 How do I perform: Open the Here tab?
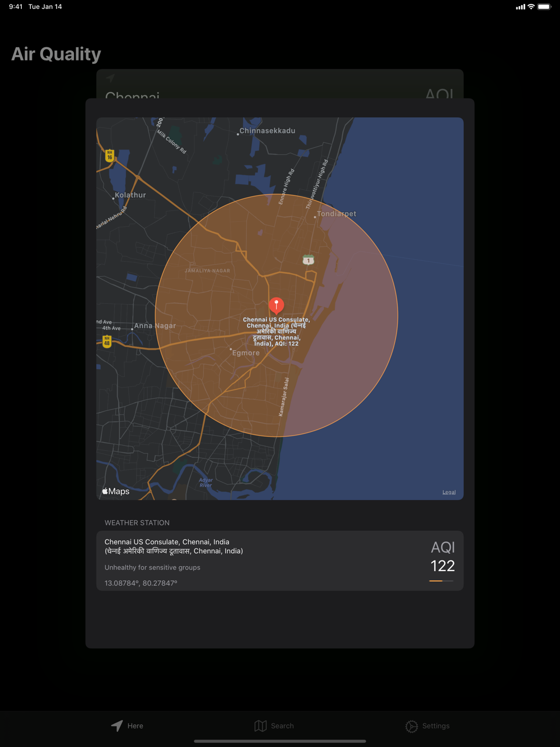pyautogui.click(x=127, y=726)
